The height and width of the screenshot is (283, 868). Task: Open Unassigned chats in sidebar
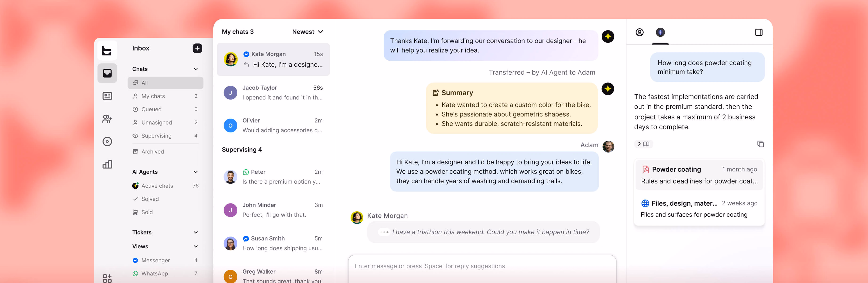click(166, 122)
